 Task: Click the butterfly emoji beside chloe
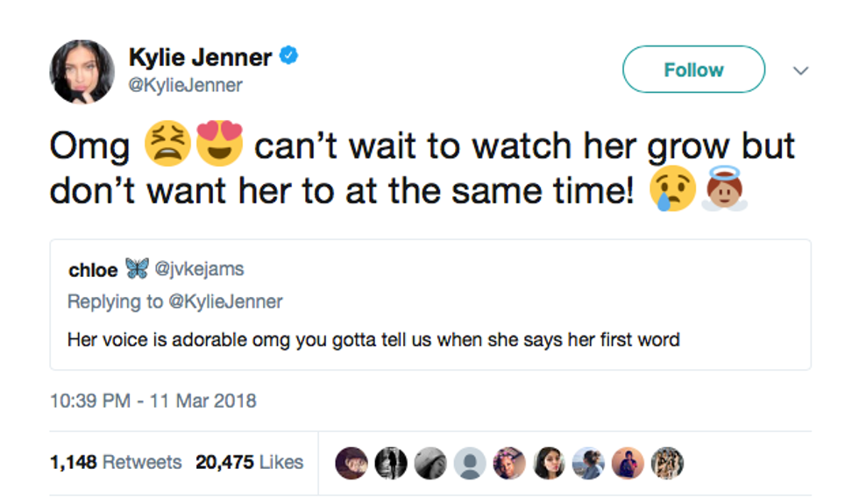tap(137, 269)
